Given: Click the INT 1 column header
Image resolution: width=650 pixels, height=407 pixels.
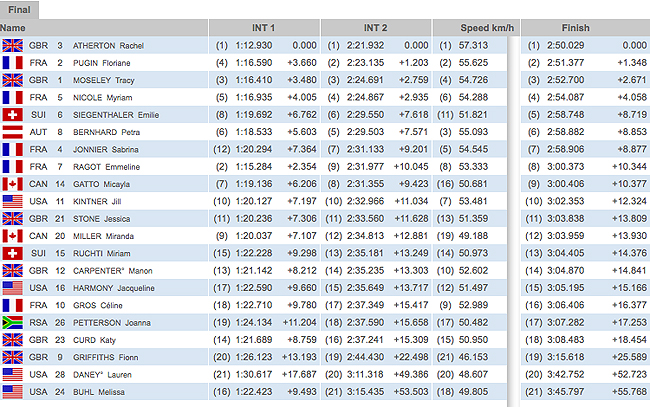Looking at the screenshot, I should coord(264,27).
